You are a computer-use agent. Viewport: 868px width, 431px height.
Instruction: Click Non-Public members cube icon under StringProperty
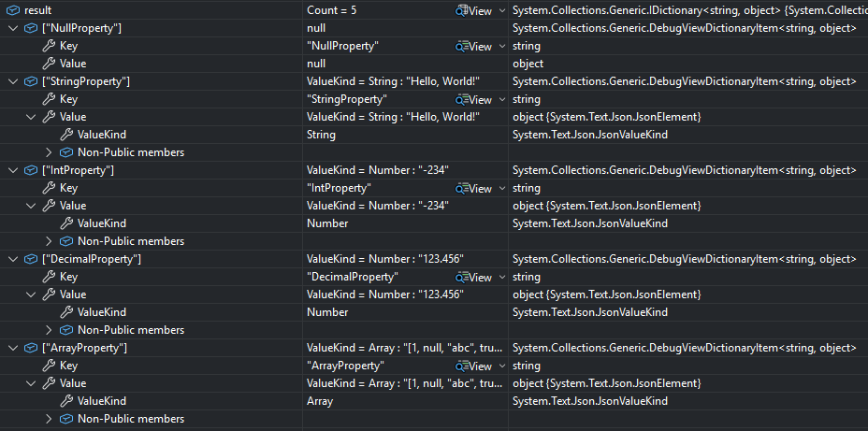click(66, 152)
